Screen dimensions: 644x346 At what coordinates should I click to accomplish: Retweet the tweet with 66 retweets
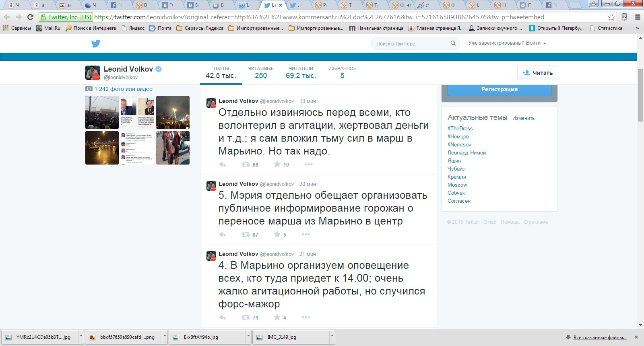[x=245, y=165]
